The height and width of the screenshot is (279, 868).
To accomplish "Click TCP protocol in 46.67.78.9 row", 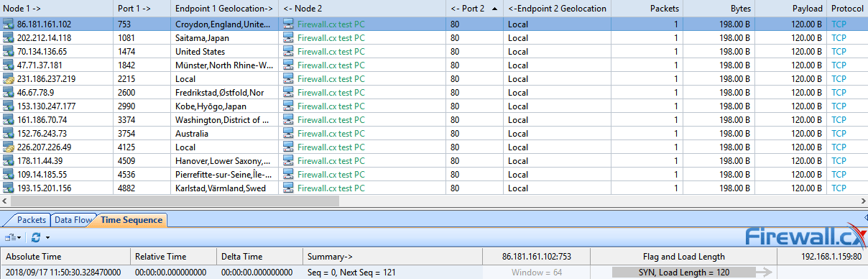I will point(839,93).
